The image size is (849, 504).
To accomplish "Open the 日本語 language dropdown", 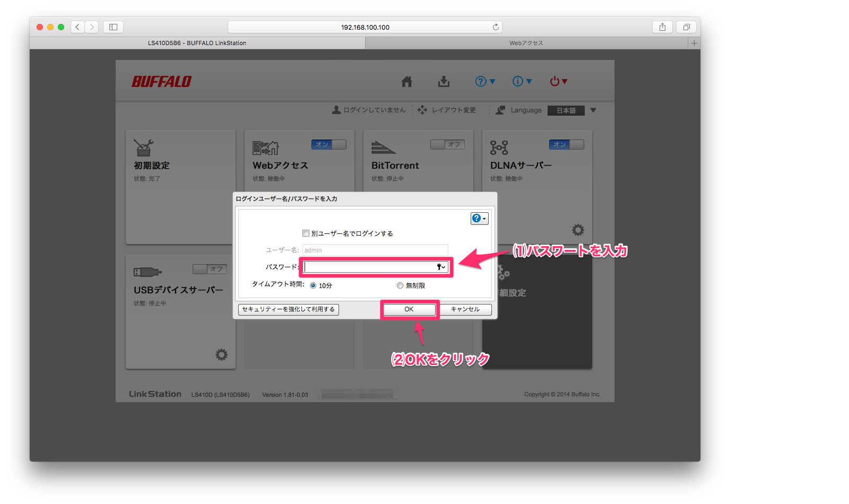I will [573, 110].
